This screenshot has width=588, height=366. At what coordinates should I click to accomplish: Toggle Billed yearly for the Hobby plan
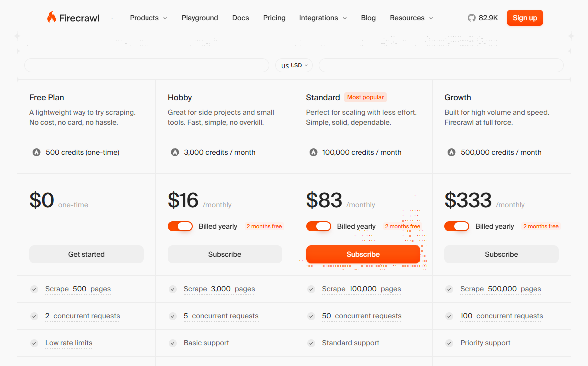(180, 226)
